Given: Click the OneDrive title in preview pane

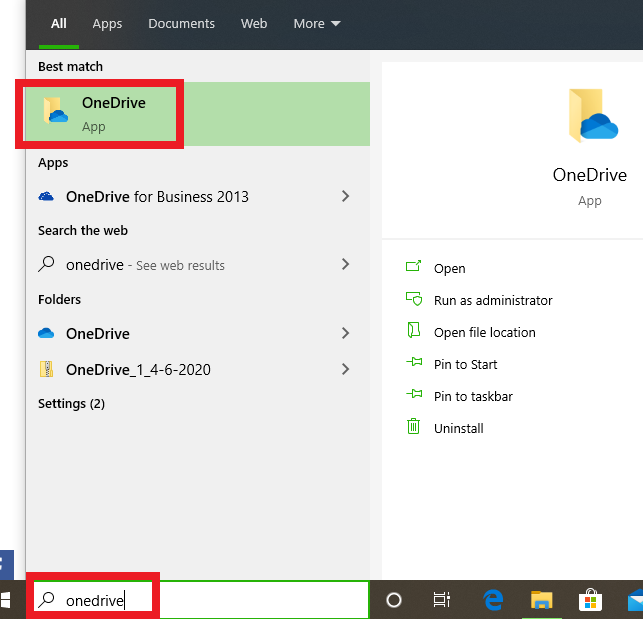Looking at the screenshot, I should 590,175.
